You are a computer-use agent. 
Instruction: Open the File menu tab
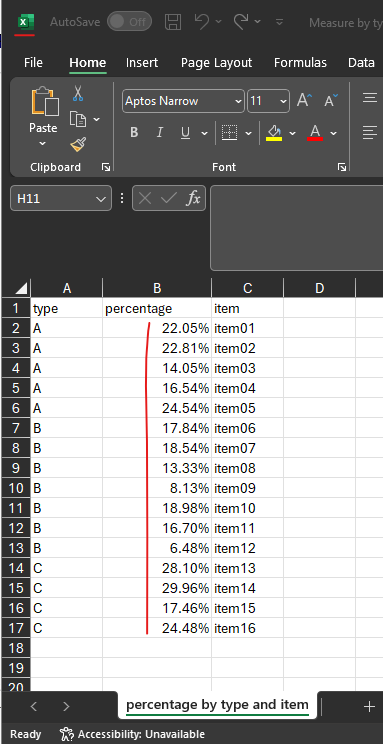(x=33, y=63)
